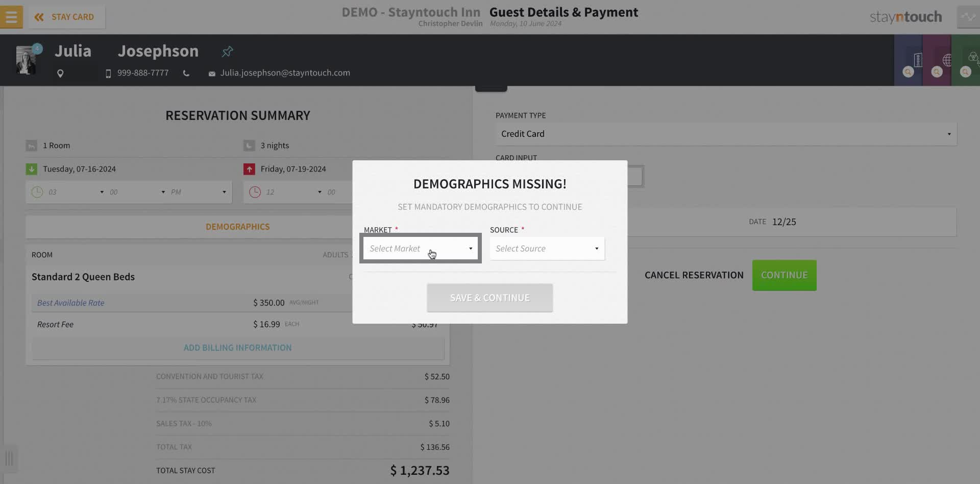Screen dimensions: 980x484
Task: Open the green group card tab
Action: (x=966, y=60)
